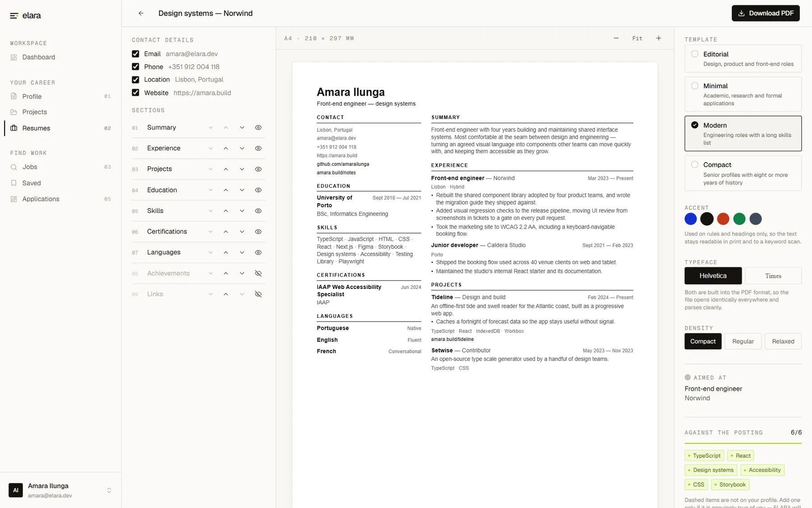This screenshot has height=508, width=812.
Task: Show the Achievements section
Action: (258, 273)
